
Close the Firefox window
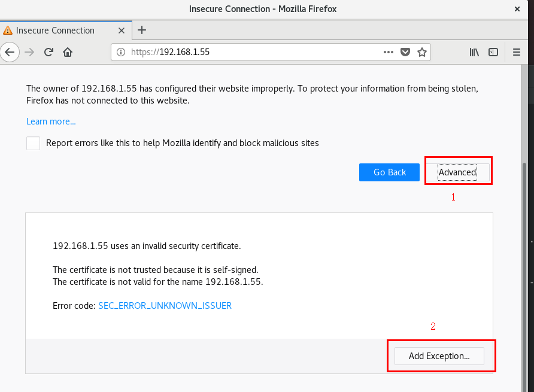pyautogui.click(x=517, y=9)
